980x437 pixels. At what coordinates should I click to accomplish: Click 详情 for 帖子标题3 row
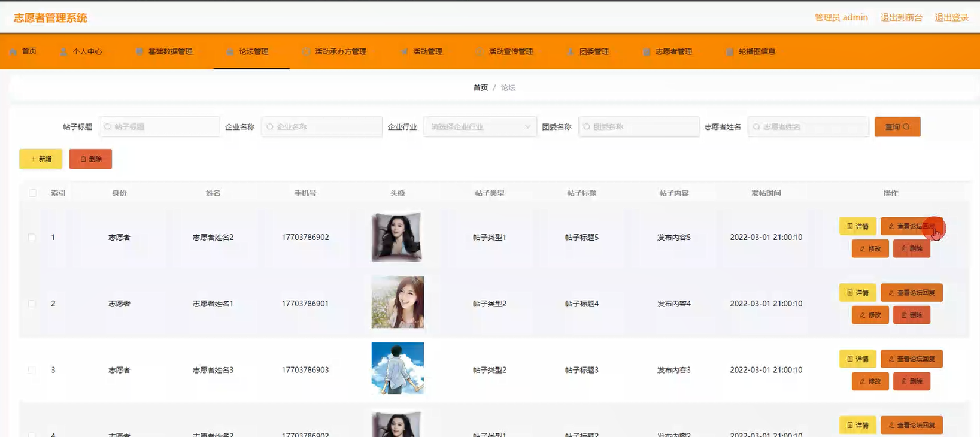pos(857,359)
